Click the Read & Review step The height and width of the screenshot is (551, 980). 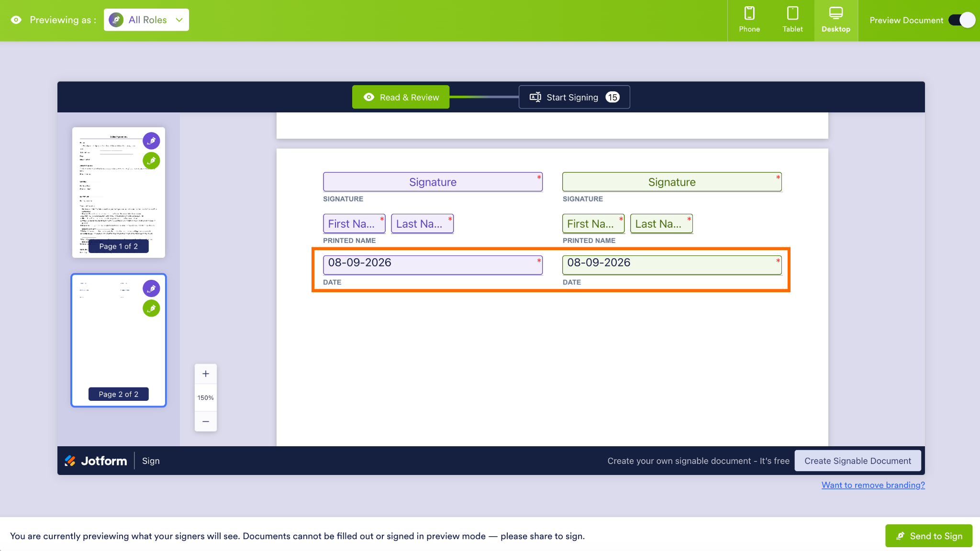pyautogui.click(x=401, y=97)
